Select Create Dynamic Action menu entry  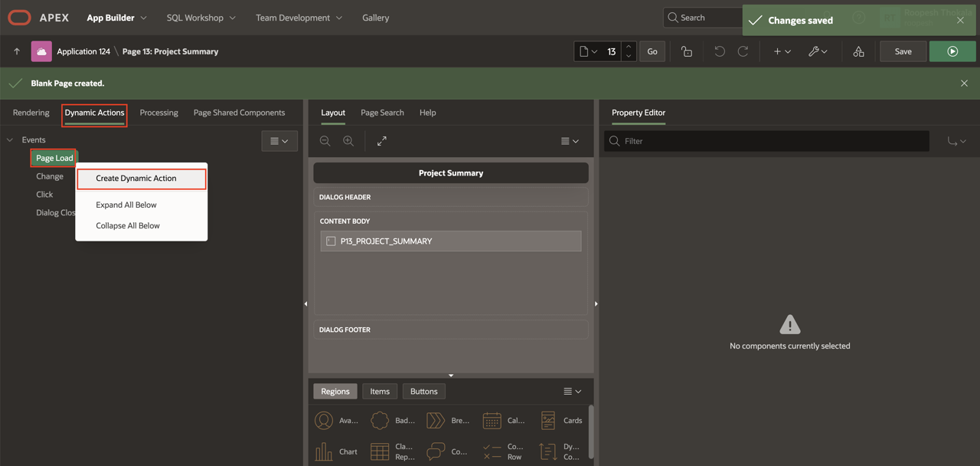(x=136, y=179)
